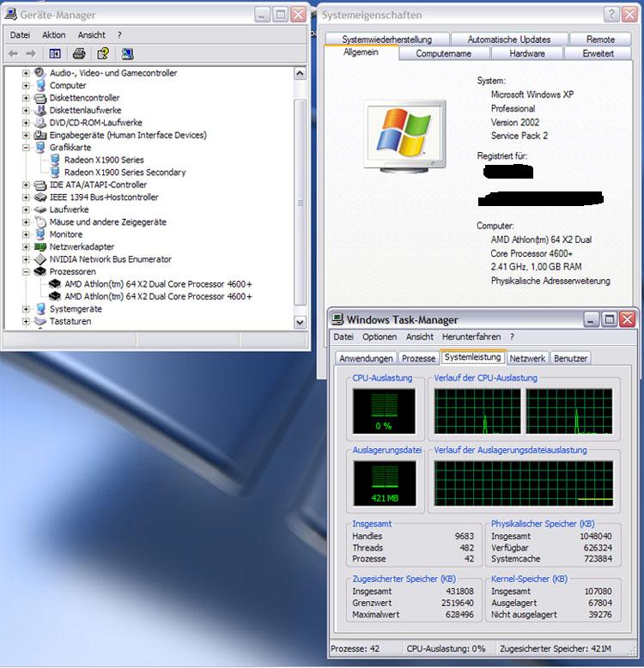Click the properties help icon in toolbar
The width and height of the screenshot is (644, 668).
(x=103, y=54)
